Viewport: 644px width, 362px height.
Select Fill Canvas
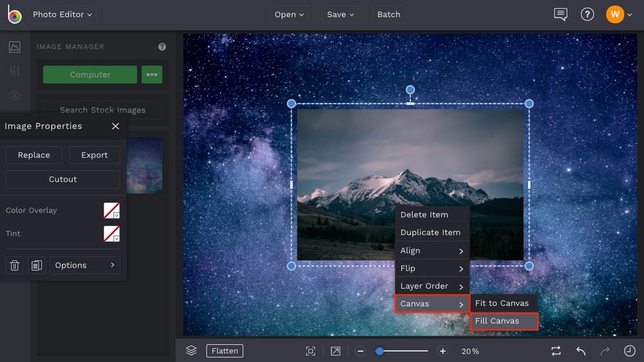pyautogui.click(x=504, y=321)
